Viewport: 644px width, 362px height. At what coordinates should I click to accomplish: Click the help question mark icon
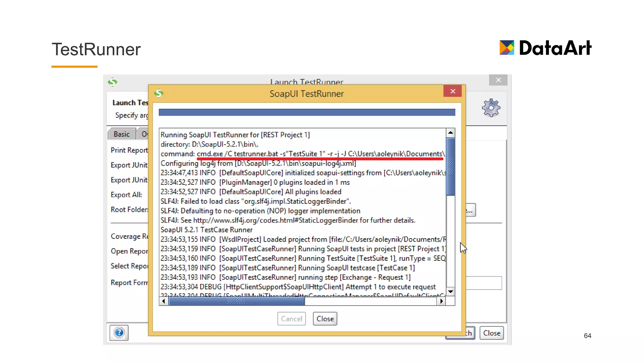click(x=119, y=332)
